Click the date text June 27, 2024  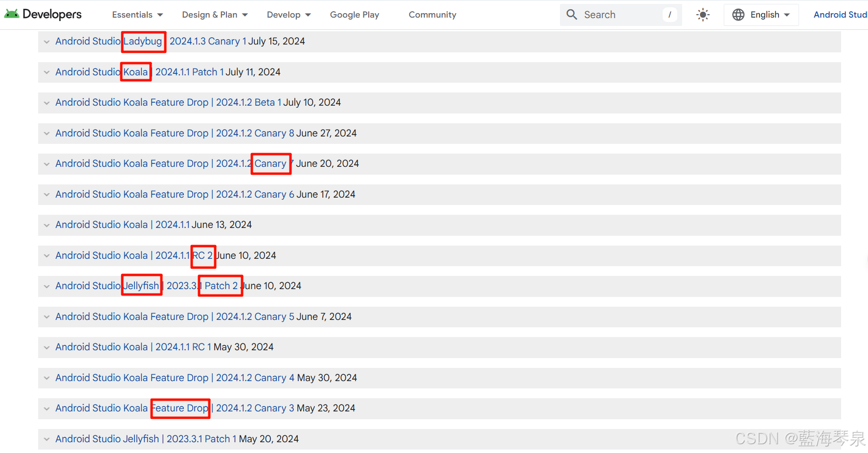(x=327, y=133)
